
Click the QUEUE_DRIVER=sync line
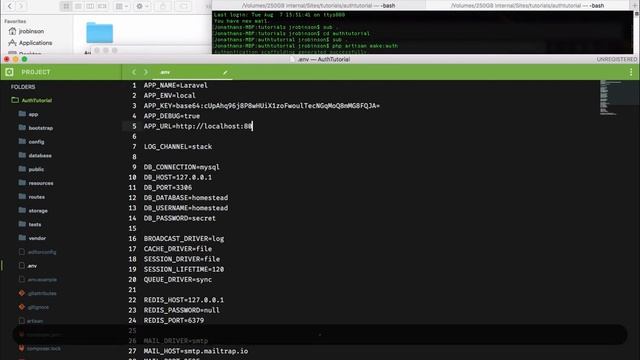pos(178,280)
